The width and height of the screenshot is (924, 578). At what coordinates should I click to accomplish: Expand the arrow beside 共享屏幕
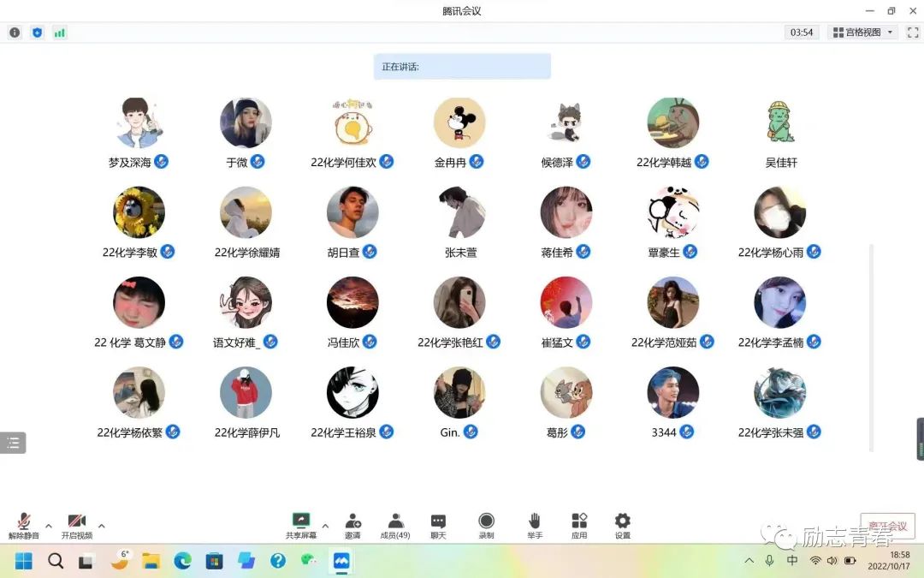325,526
